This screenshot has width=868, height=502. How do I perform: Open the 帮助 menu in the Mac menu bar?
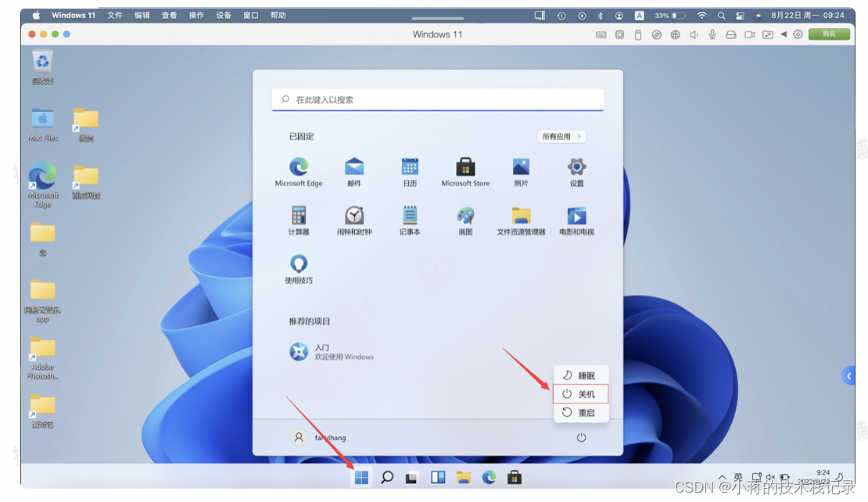[278, 16]
